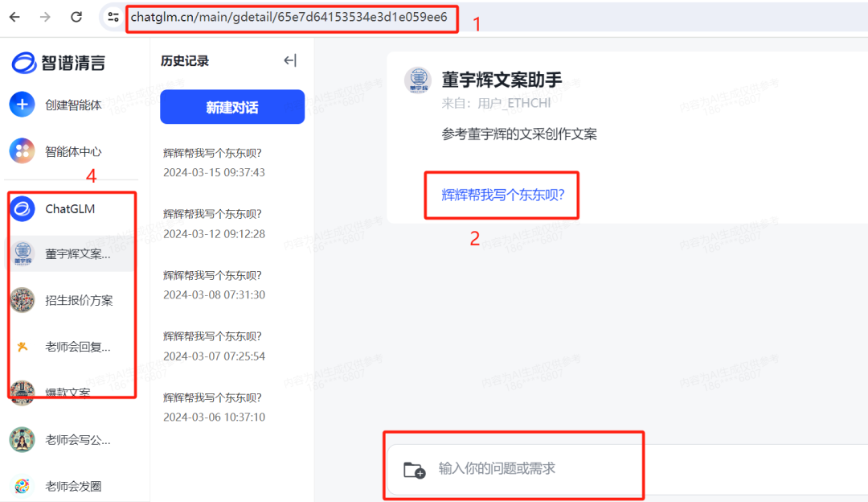Viewport: 868px width, 502px height.
Task: Click the 智谱清言 logo
Action: pos(58,63)
